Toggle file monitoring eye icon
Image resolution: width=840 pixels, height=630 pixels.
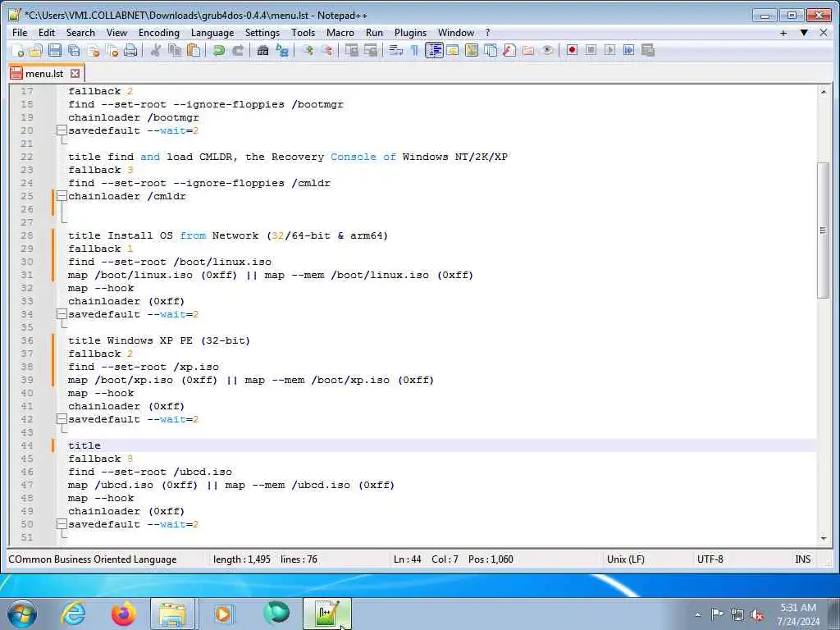[547, 50]
